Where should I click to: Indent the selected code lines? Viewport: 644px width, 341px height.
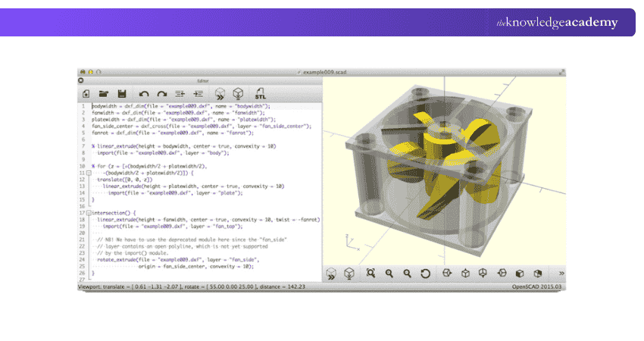(x=198, y=93)
